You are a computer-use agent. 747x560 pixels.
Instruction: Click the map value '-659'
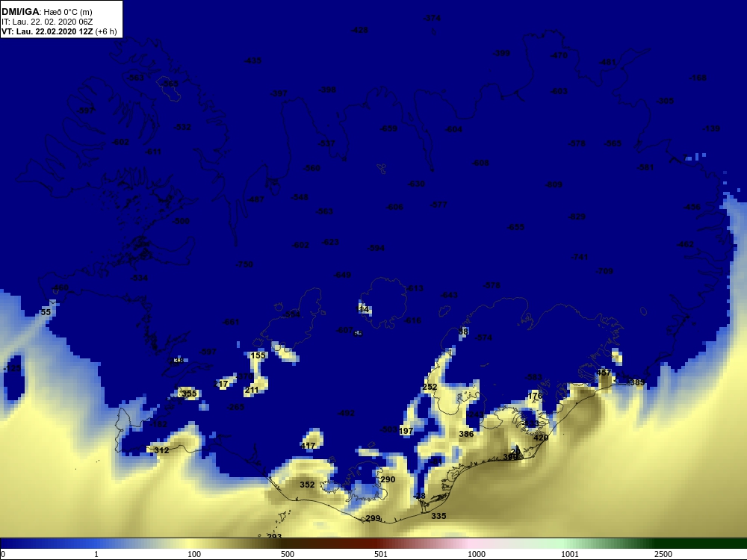(x=388, y=128)
